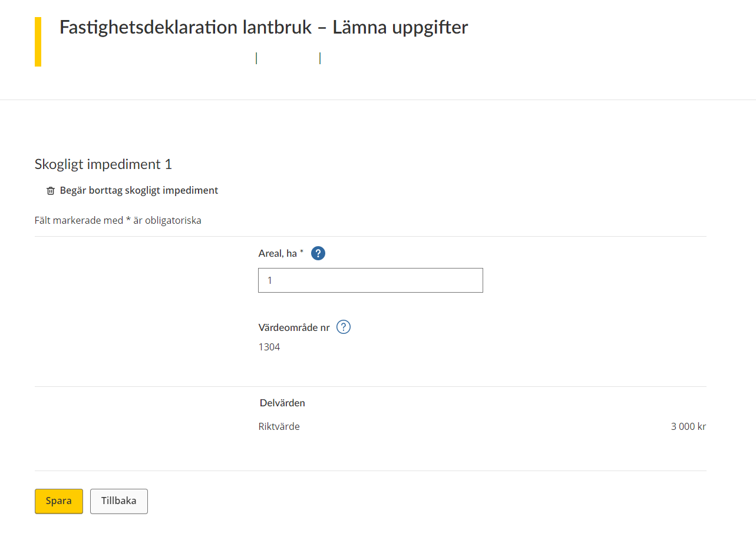Go back using the Tillbaka button
Screen dimensions: 756x540
click(119, 501)
